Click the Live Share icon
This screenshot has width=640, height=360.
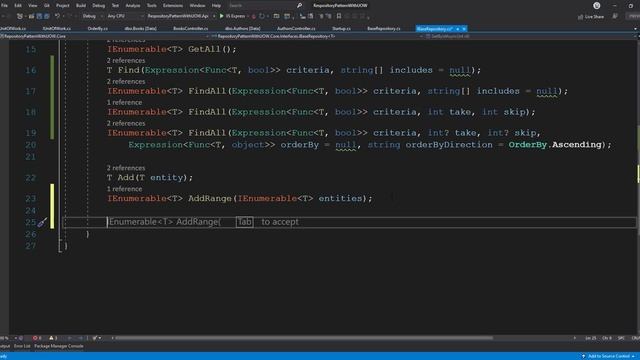580,17
